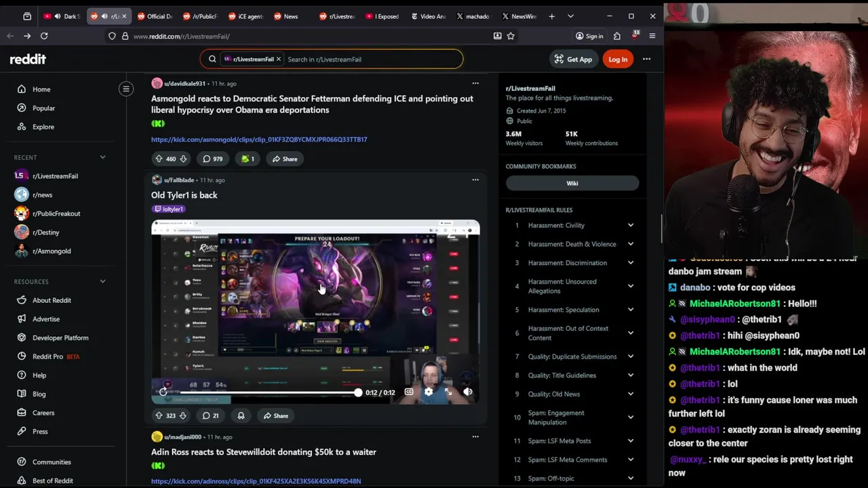The height and width of the screenshot is (488, 868).
Task: Click the loltyler1 flair tag
Action: (169, 209)
